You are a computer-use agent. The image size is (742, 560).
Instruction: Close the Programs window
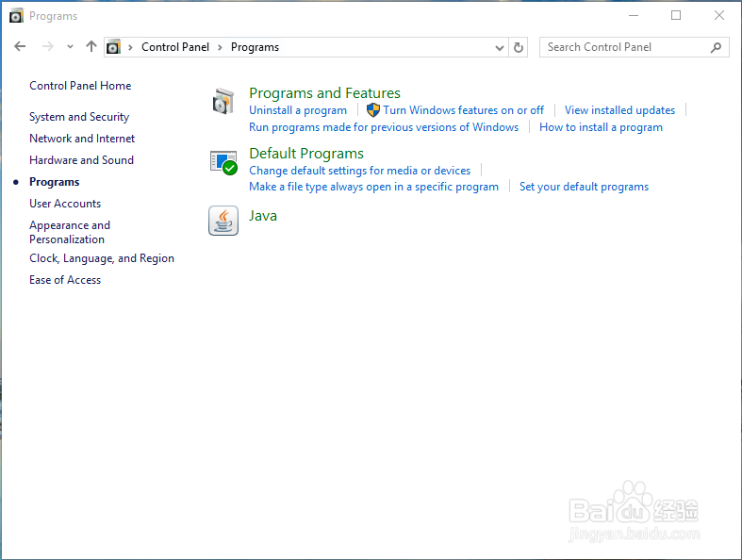(x=718, y=16)
